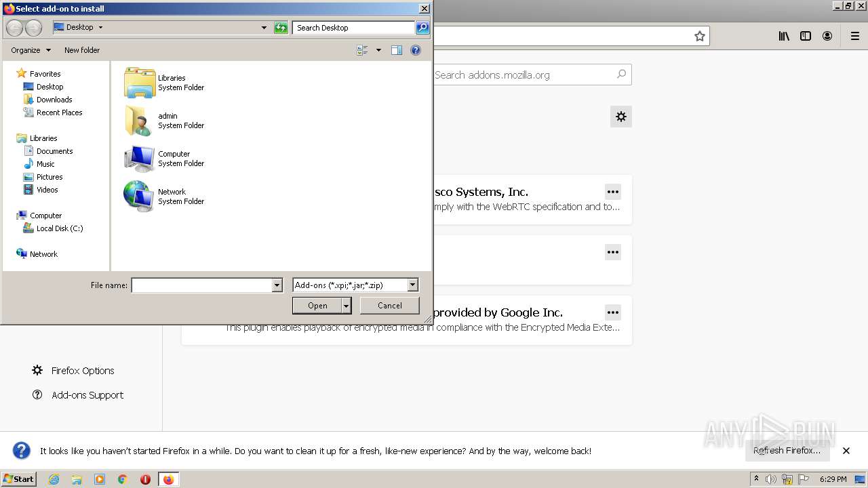This screenshot has height=488, width=868.
Task: Open Internet Explorer from taskbar
Action: 54,479
